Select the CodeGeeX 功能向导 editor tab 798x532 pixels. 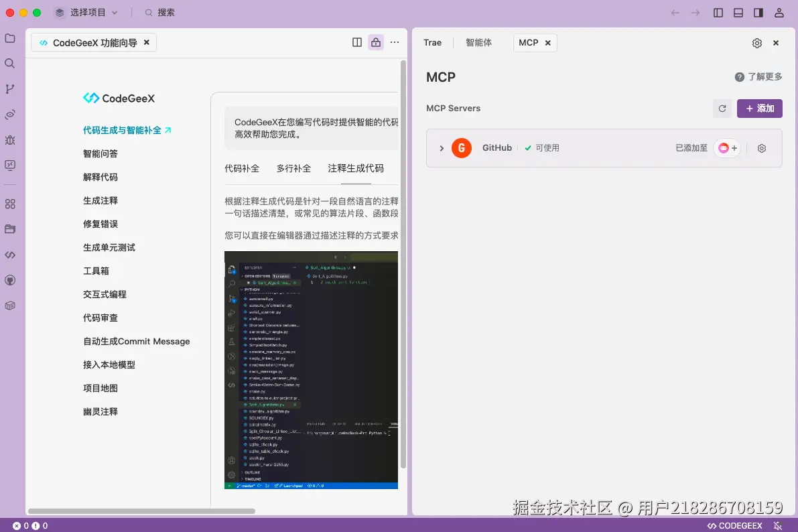94,42
